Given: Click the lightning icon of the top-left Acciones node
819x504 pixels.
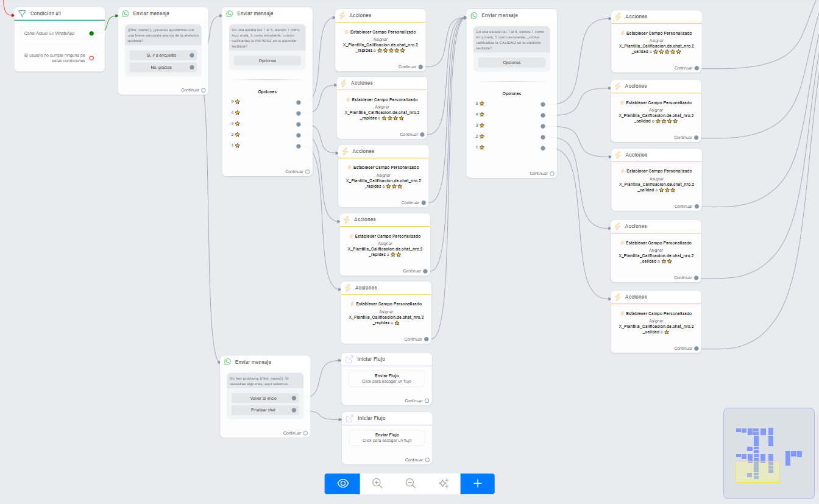Looking at the screenshot, I should click(x=342, y=15).
